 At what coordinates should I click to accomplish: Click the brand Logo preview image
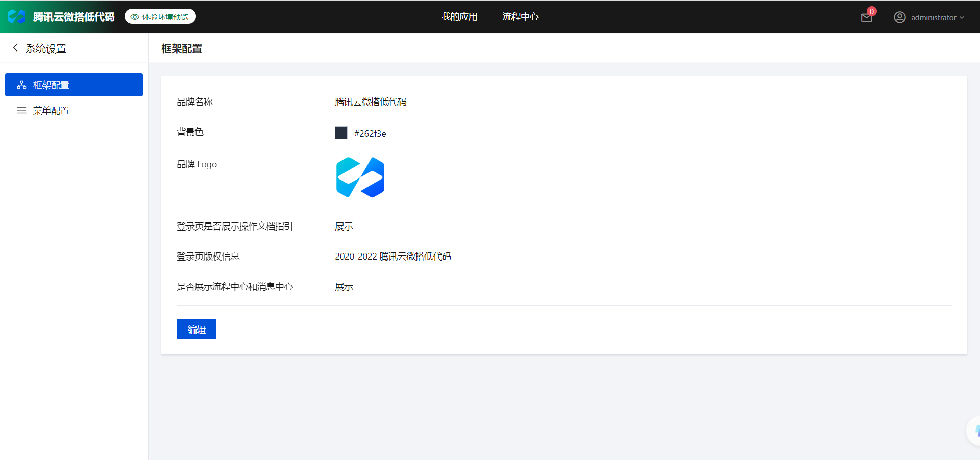click(x=360, y=177)
